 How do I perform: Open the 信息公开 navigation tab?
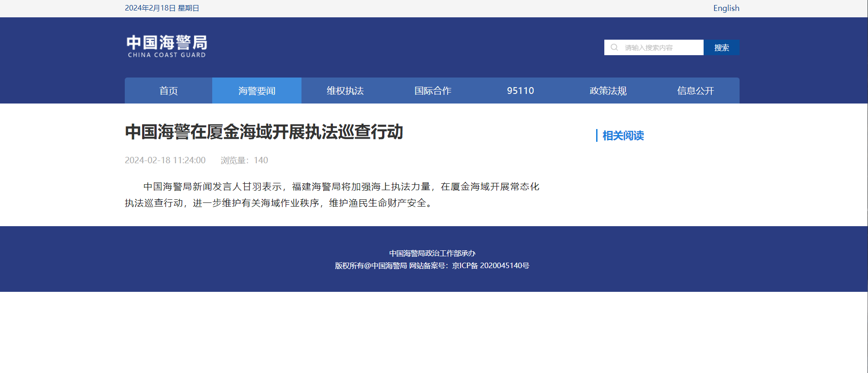coord(695,91)
